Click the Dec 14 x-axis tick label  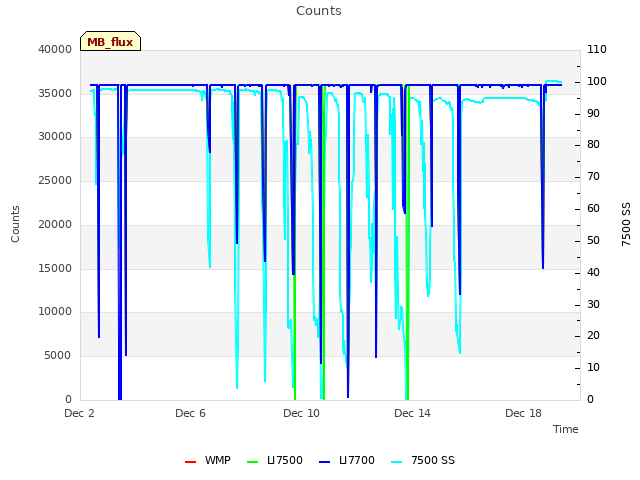pos(412,413)
